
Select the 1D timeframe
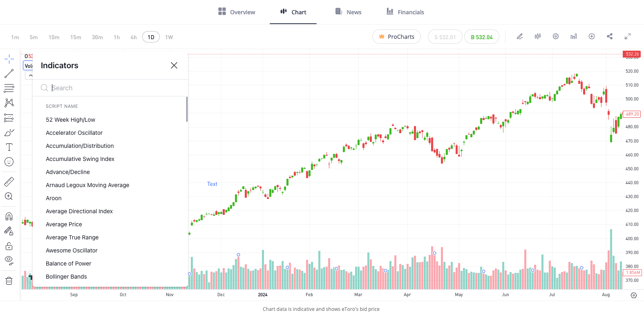[151, 37]
